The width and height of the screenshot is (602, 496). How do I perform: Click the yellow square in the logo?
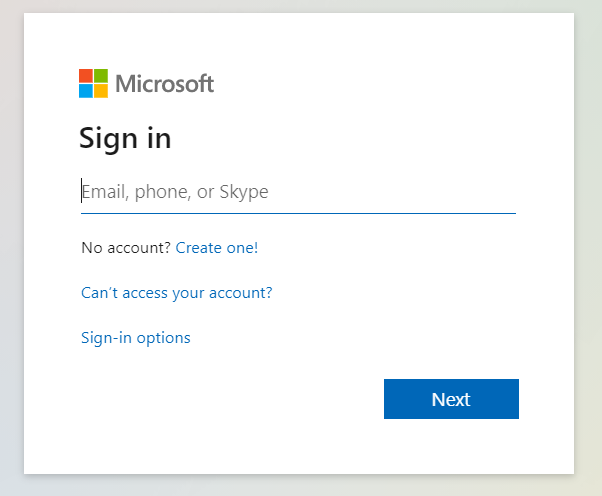pos(101,91)
